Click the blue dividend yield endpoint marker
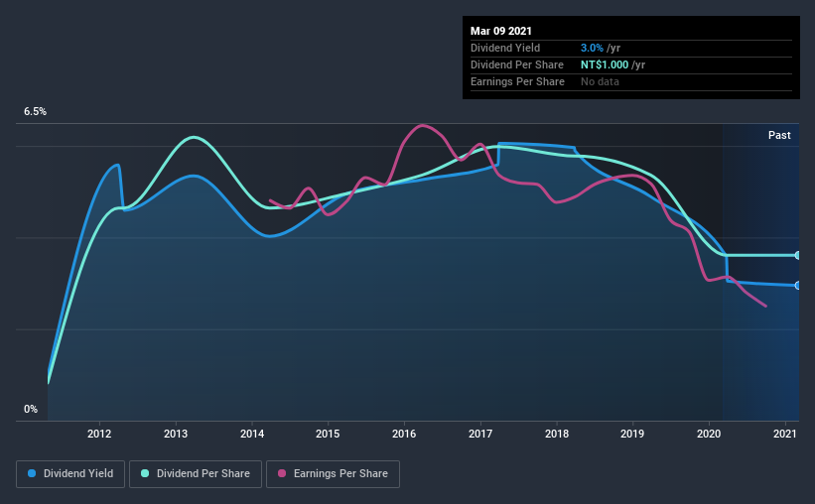The width and height of the screenshot is (815, 504). pos(798,286)
